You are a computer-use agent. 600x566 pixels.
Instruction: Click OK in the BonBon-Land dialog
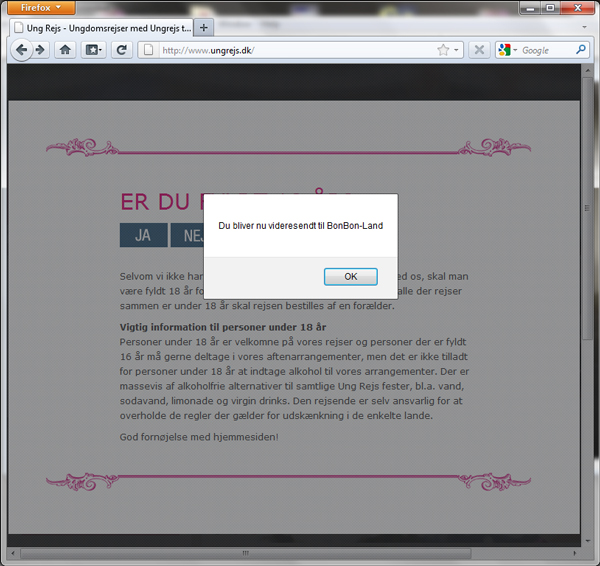click(351, 276)
